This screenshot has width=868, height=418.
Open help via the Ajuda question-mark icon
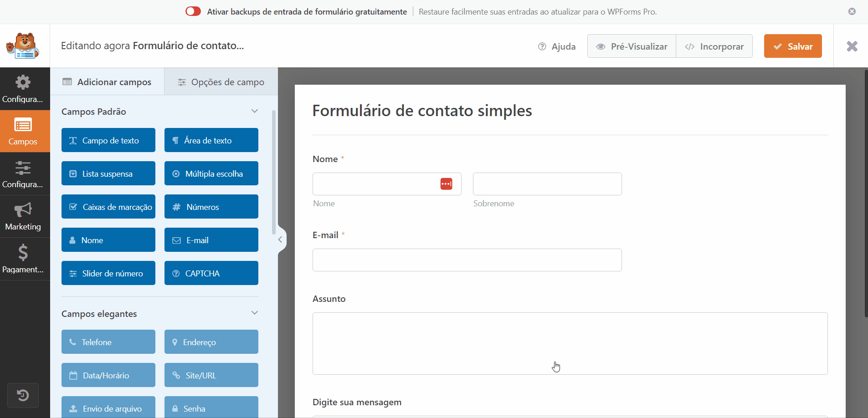click(x=543, y=46)
